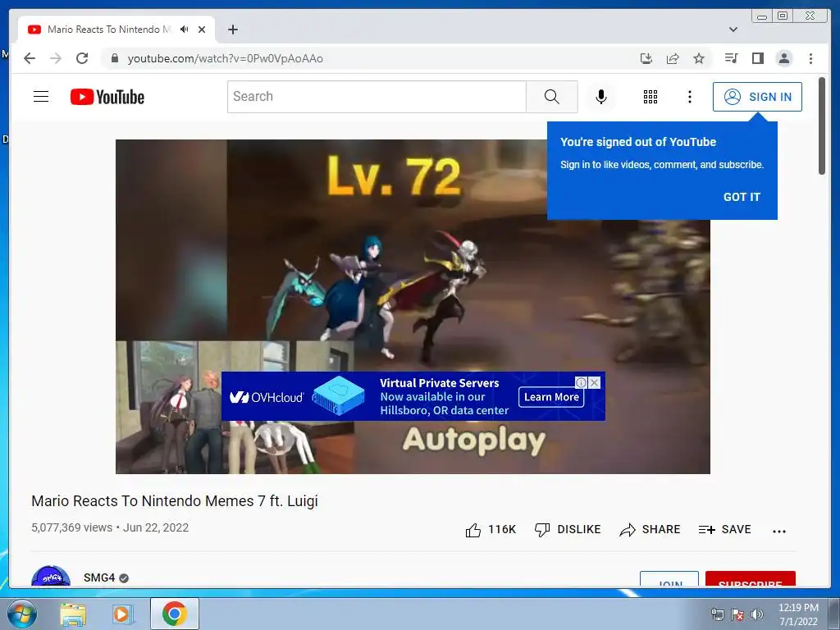The image size is (840, 630).
Task: Open the SHARE dialog
Action: 650,530
